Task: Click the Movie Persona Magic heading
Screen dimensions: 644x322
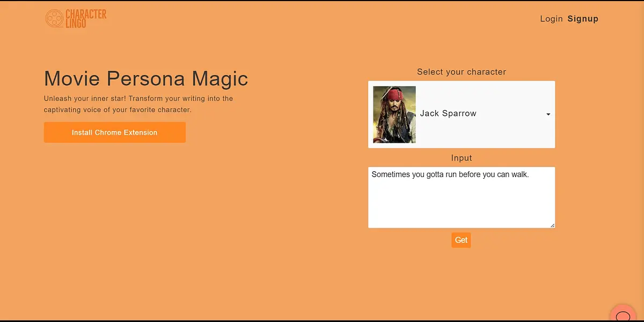Action: click(146, 78)
